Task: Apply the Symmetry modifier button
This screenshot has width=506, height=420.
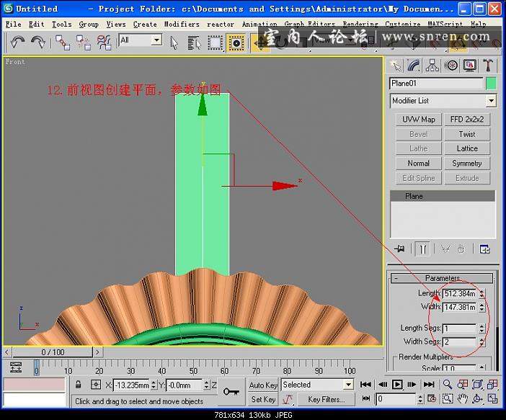Action: point(467,164)
